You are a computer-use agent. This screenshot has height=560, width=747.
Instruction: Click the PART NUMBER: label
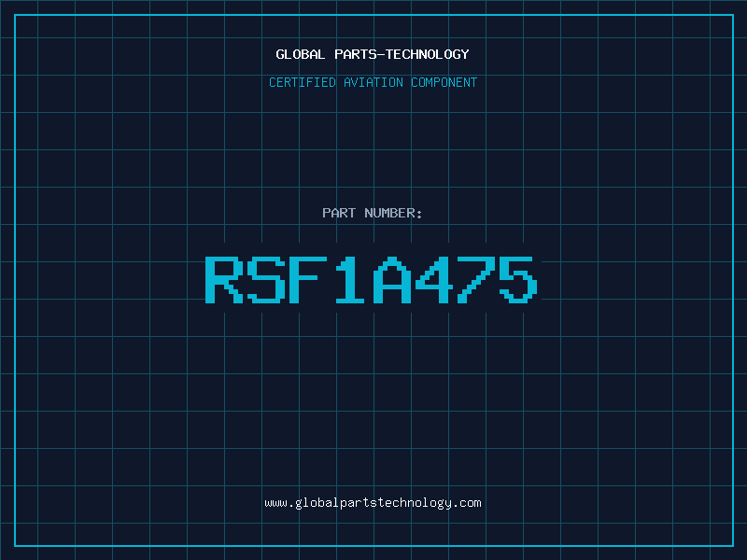(372, 213)
